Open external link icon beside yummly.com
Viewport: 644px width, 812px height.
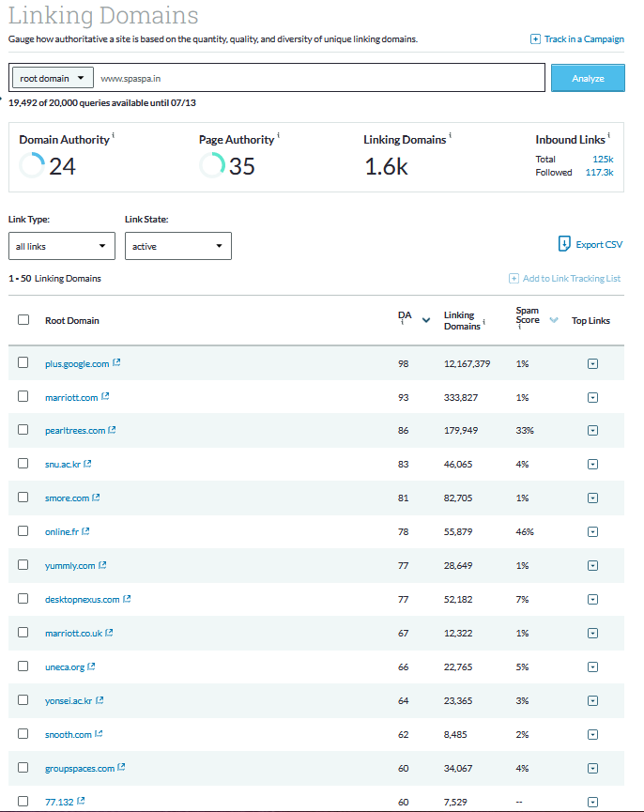pyautogui.click(x=103, y=566)
